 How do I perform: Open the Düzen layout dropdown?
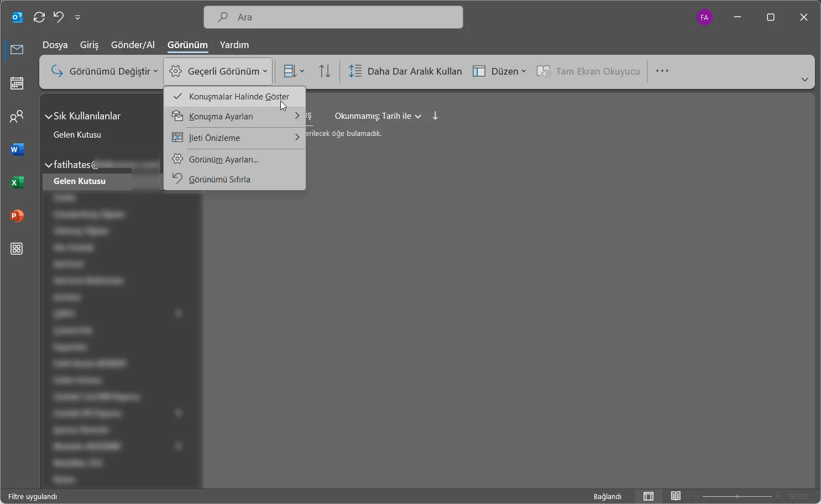pyautogui.click(x=499, y=71)
